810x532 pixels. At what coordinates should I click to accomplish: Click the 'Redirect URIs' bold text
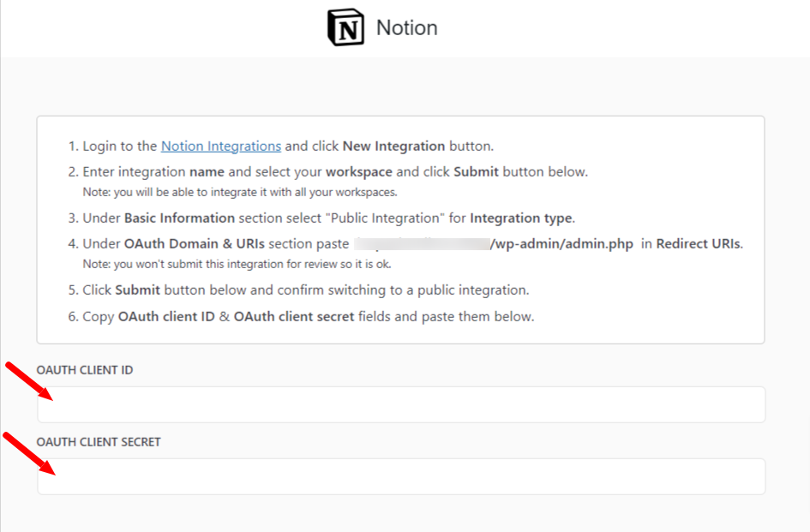[x=699, y=244]
